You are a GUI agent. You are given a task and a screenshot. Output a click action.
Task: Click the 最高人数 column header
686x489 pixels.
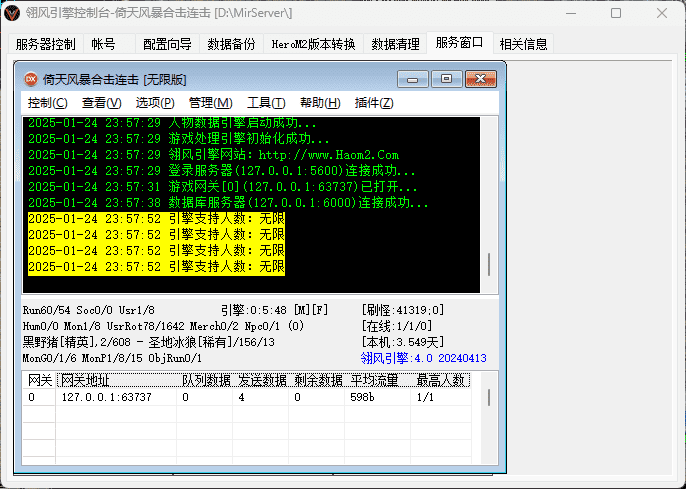pyautogui.click(x=441, y=380)
